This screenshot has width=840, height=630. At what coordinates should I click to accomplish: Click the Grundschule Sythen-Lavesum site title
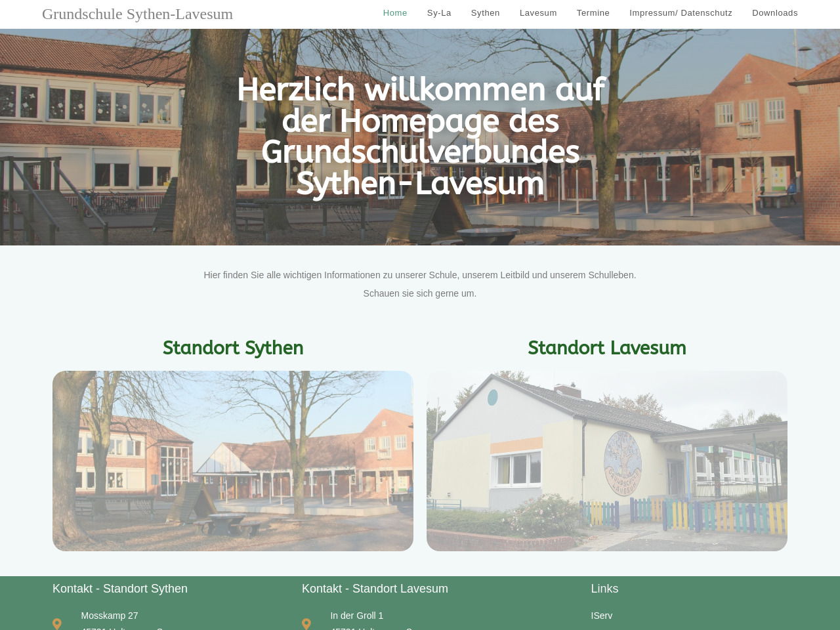click(x=137, y=14)
